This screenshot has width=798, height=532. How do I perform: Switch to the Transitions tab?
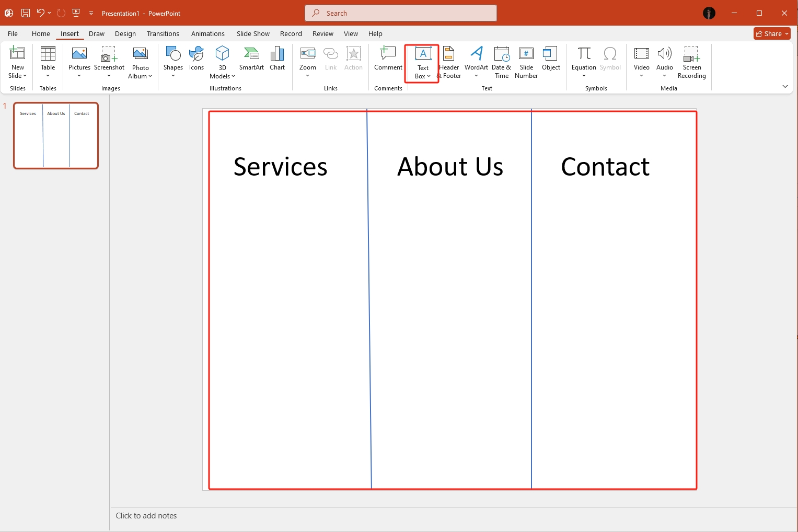pyautogui.click(x=163, y=33)
